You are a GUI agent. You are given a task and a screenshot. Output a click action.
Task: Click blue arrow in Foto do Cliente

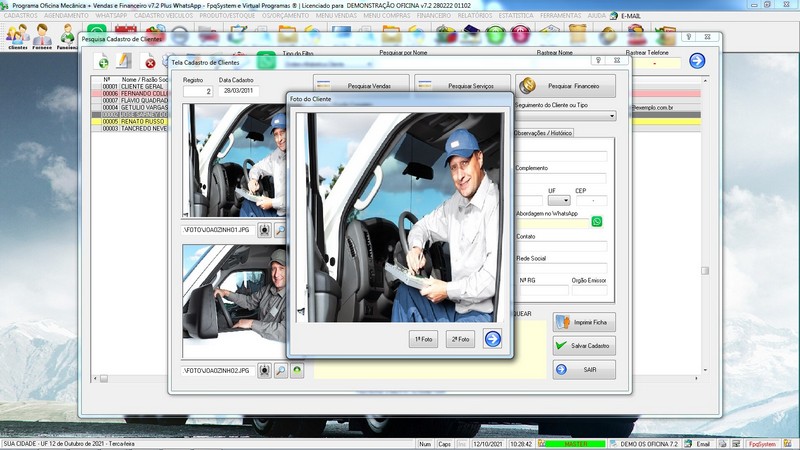pyautogui.click(x=492, y=339)
